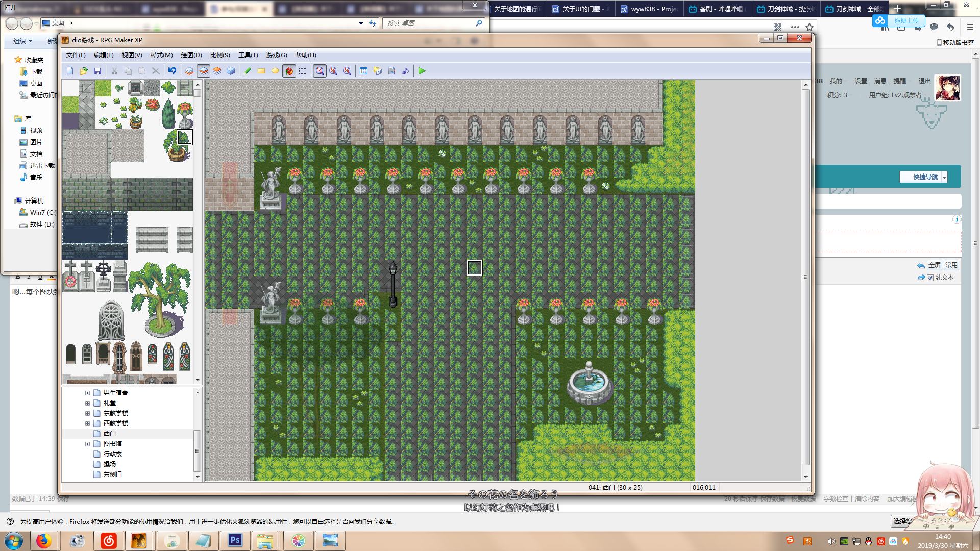
Task: Set map zoom to 1/2 scale
Action: coord(333,71)
